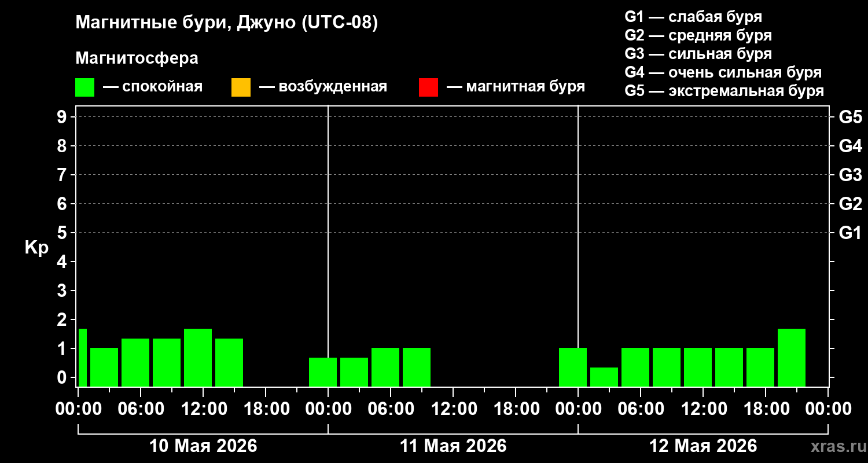This screenshot has height=463, width=868.
Task: Click the red 'магнитная буря' legend swatch
Action: (428, 87)
